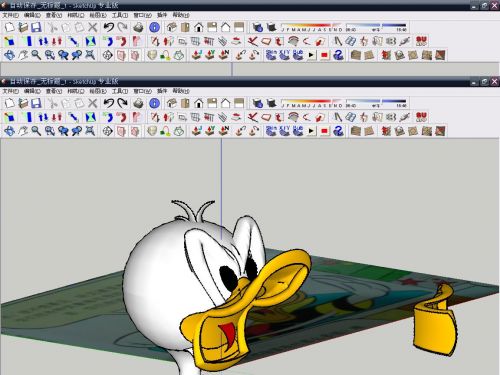Screen dimensions: 500x375
Task: Toggle shadow display icon in lower window
Action: click(x=257, y=103)
